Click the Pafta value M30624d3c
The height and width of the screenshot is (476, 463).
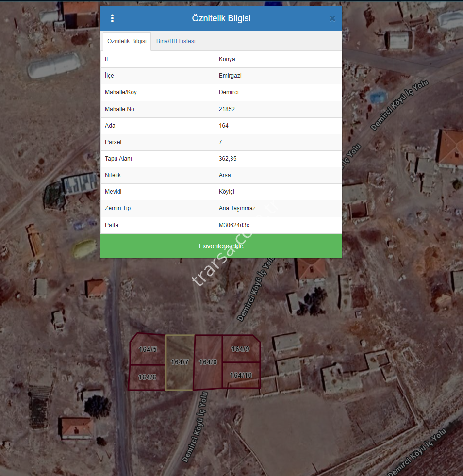pos(234,225)
